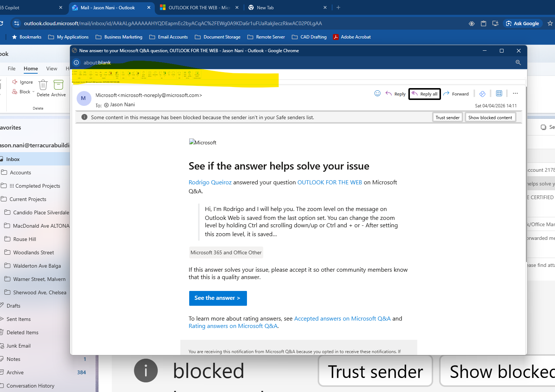555x392 pixels.
Task: Open the Email Accounts bookmarks folder
Action: point(168,37)
